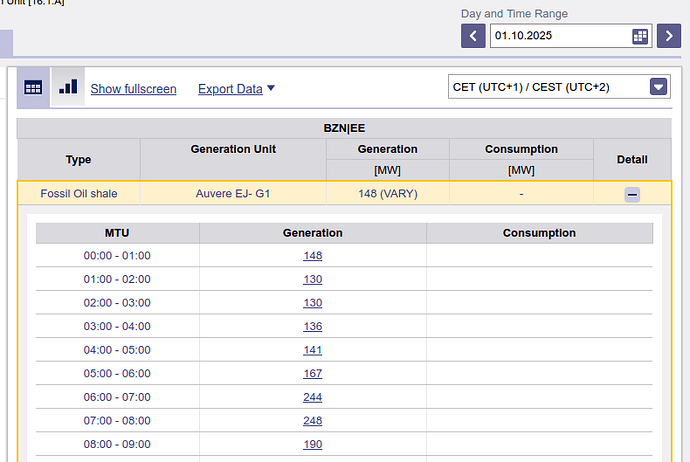
Task: Select MTU row 02:00 - 03:00
Action: click(x=344, y=303)
